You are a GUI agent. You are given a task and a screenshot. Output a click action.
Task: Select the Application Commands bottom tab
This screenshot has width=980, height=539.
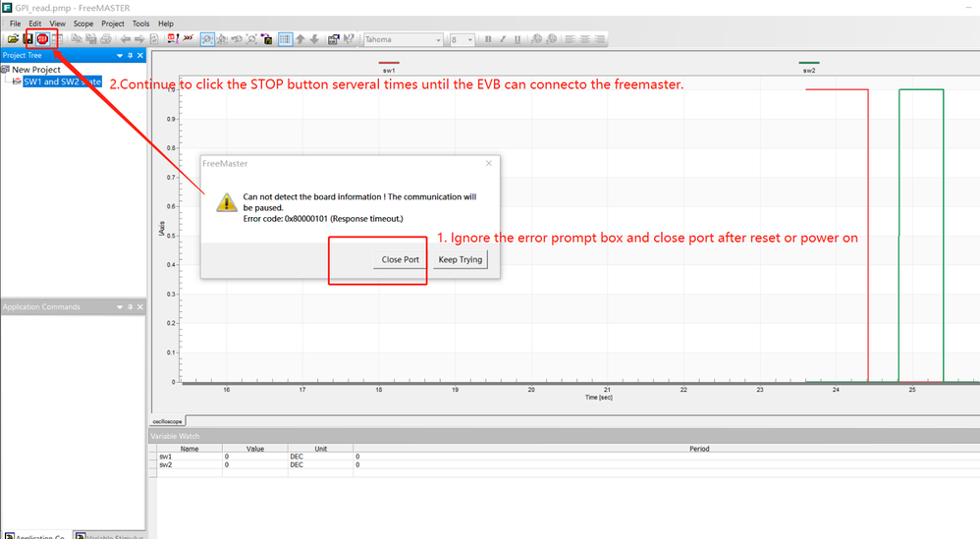tap(35, 535)
